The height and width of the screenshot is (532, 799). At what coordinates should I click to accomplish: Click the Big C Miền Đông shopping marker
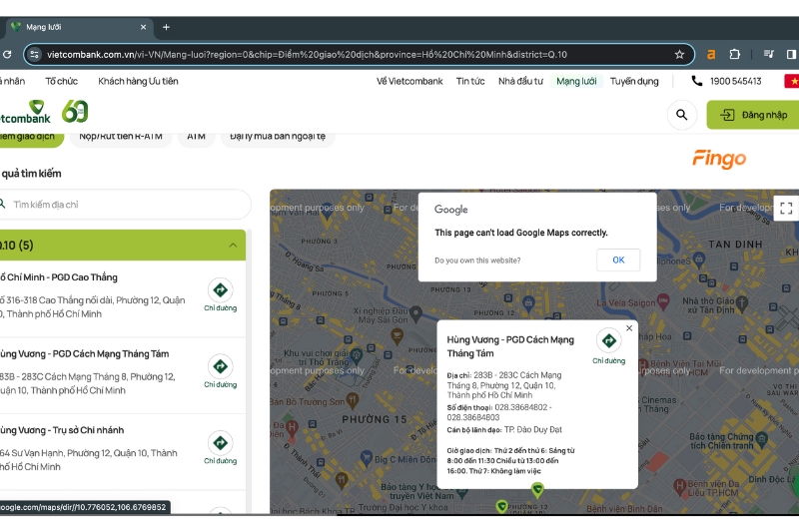(366, 458)
